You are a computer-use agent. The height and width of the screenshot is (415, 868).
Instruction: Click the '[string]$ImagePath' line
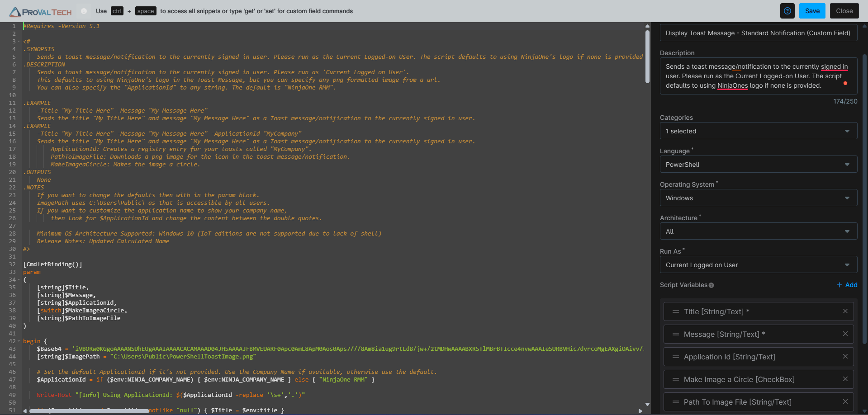click(x=147, y=357)
